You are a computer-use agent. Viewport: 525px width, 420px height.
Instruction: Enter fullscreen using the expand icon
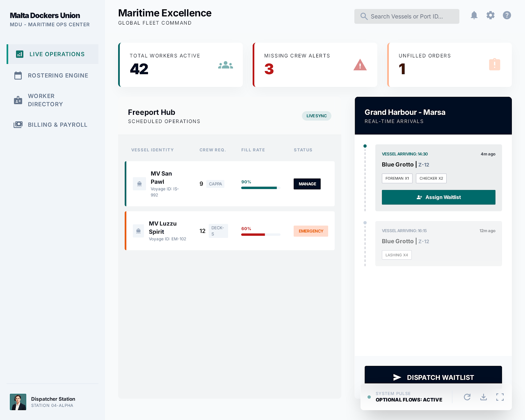pyautogui.click(x=500, y=397)
